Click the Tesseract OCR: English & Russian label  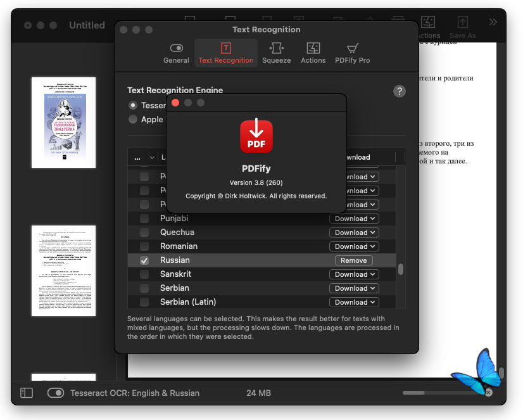(135, 393)
